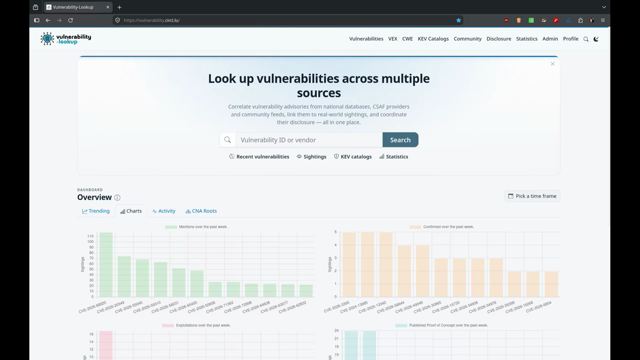The width and height of the screenshot is (640, 360).
Task: Click the tallest green Mentions chart bar
Action: 106,264
